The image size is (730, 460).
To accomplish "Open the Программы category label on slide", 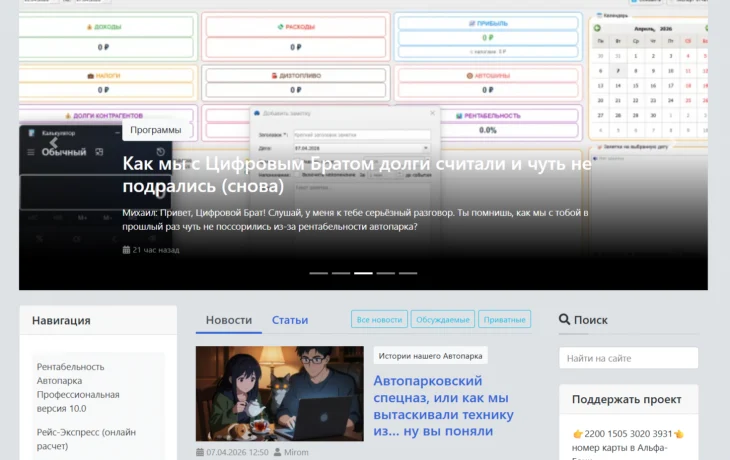I will (x=155, y=130).
